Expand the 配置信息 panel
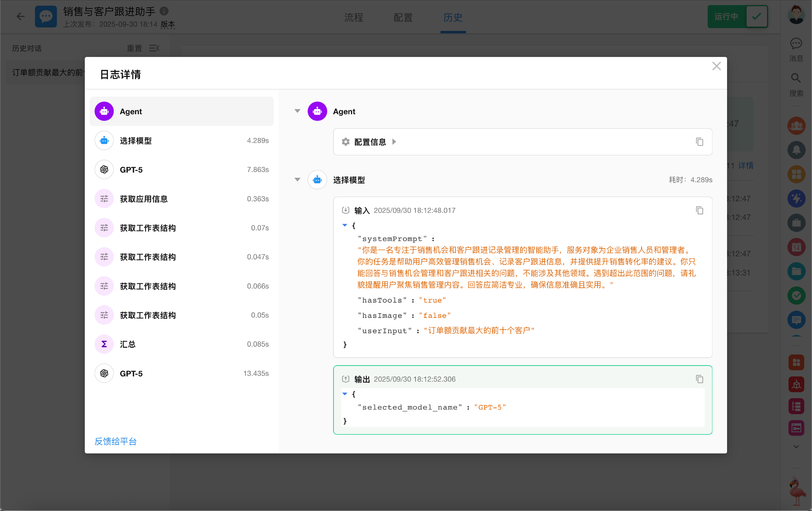This screenshot has height=511, width=812. click(x=394, y=142)
